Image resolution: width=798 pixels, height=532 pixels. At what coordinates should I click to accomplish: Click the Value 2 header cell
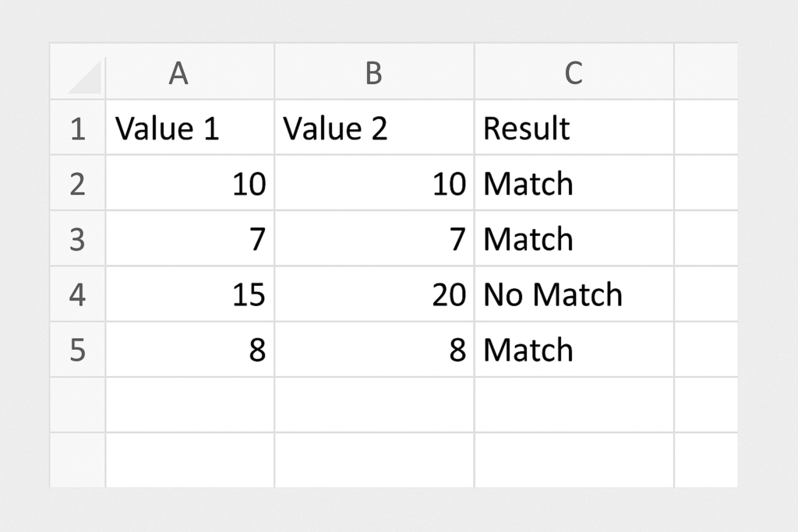pyautogui.click(x=374, y=127)
